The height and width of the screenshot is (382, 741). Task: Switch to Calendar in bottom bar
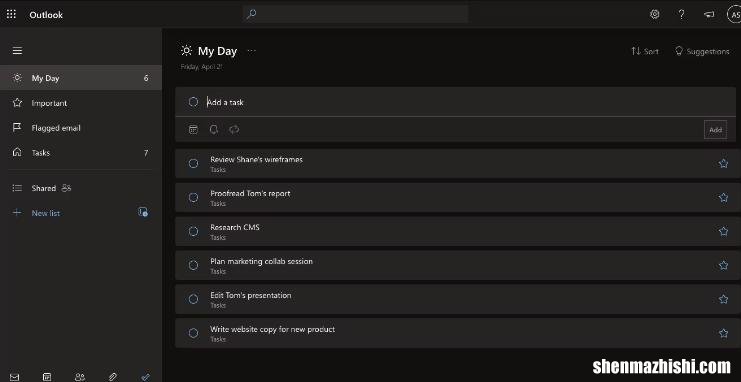(x=47, y=377)
